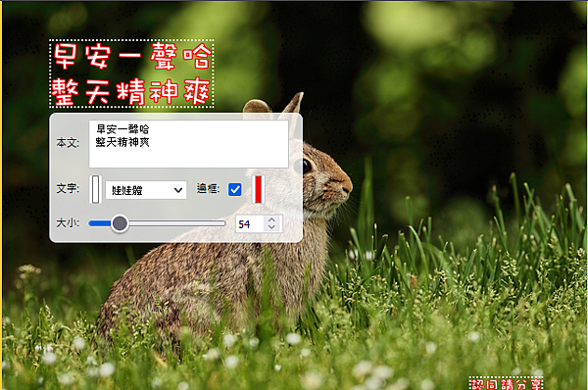588x390 pixels.
Task: Click the size value field showing 54
Action: coord(250,223)
